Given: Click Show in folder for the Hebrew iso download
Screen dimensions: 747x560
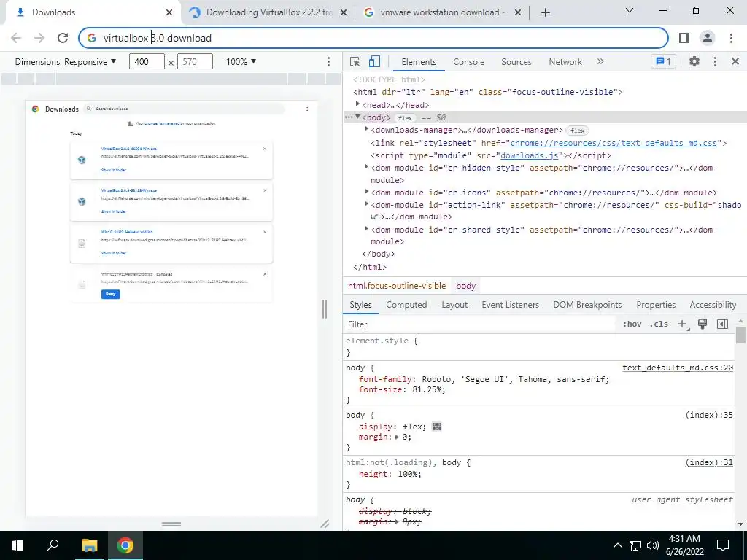Looking at the screenshot, I should click(113, 253).
